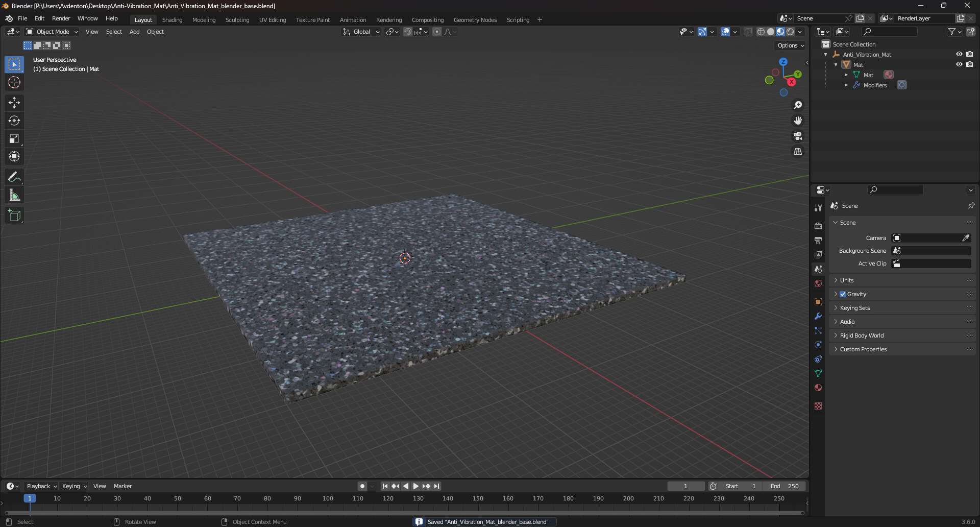Open the Object Data mesh properties tab

tap(818, 373)
